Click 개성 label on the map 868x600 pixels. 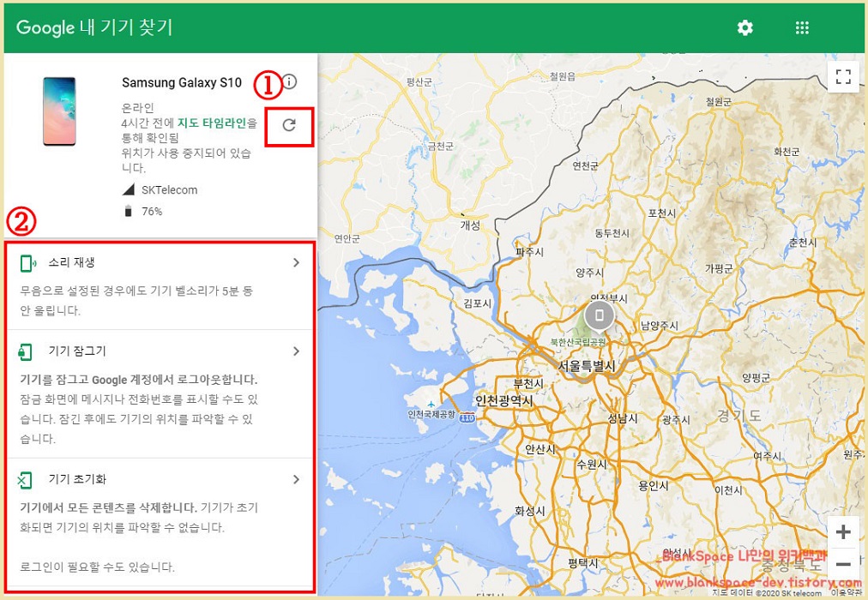[470, 225]
